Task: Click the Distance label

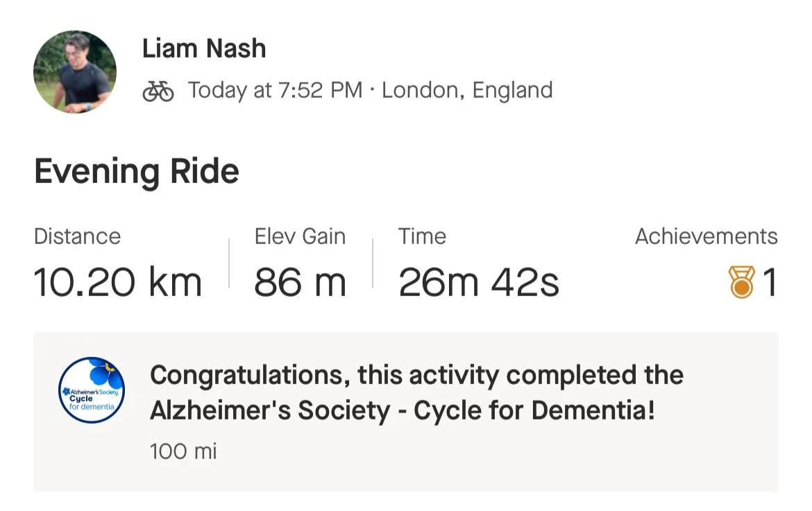Action: (x=77, y=236)
